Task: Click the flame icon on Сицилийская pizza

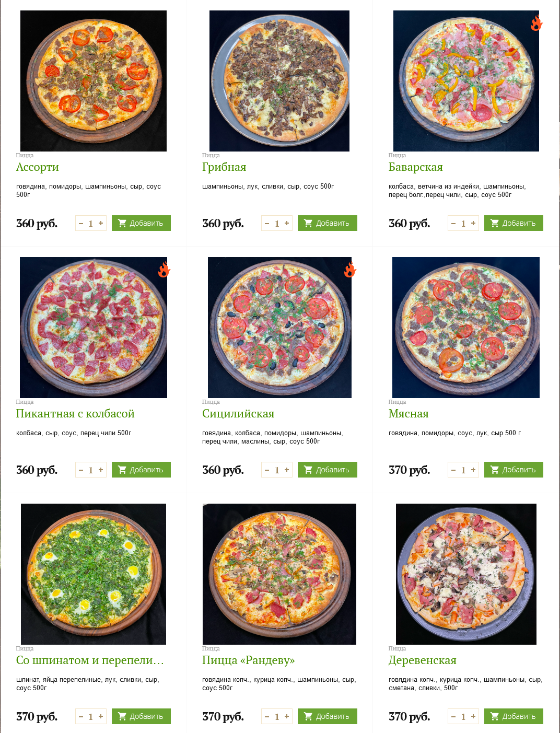Action: (x=350, y=270)
